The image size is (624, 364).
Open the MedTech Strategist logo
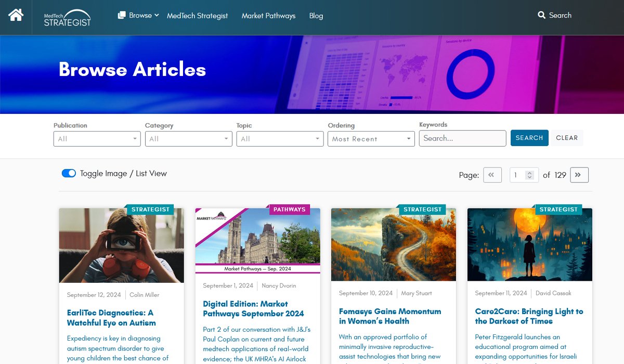[x=67, y=17]
